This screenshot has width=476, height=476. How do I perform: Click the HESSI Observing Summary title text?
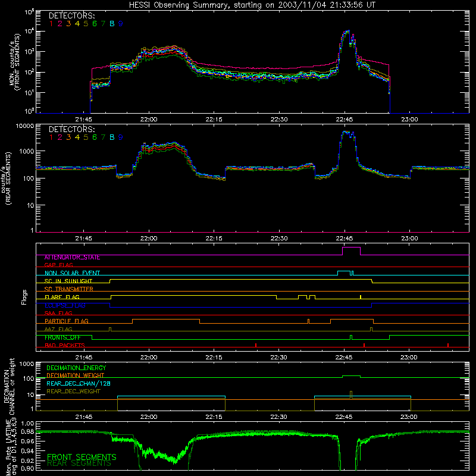[x=252, y=5]
